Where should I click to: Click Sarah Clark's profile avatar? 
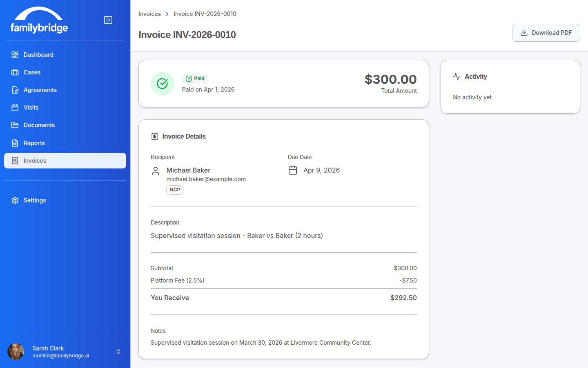16,351
